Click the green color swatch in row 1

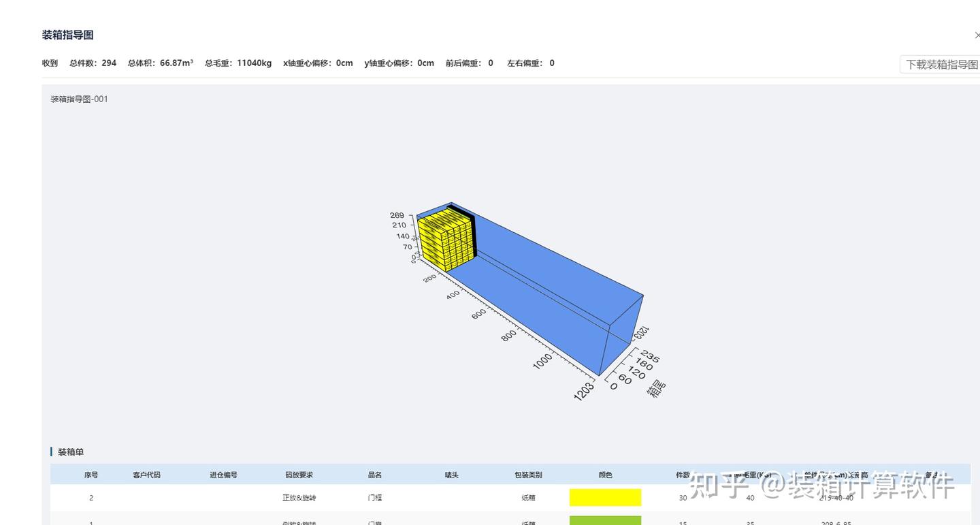(605, 521)
